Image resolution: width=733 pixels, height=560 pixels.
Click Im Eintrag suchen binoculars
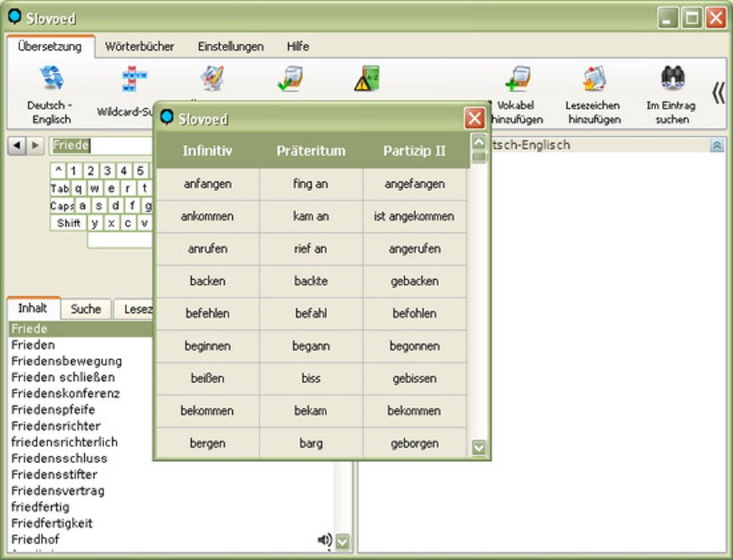click(x=672, y=78)
